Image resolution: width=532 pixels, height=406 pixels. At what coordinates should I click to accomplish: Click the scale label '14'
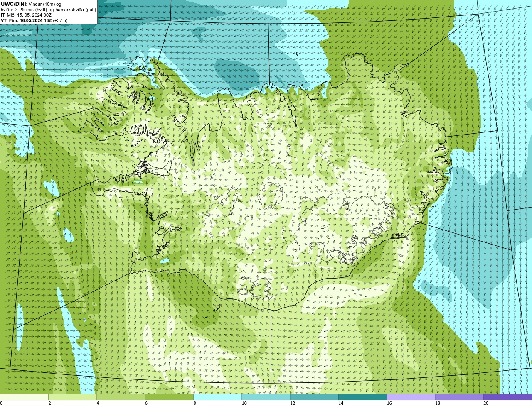pyautogui.click(x=341, y=403)
